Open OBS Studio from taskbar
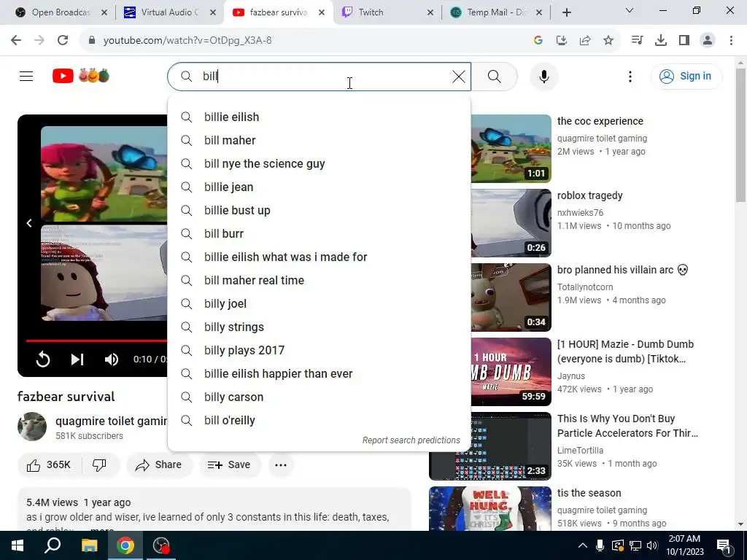This screenshot has height=560, width=747. (x=161, y=545)
